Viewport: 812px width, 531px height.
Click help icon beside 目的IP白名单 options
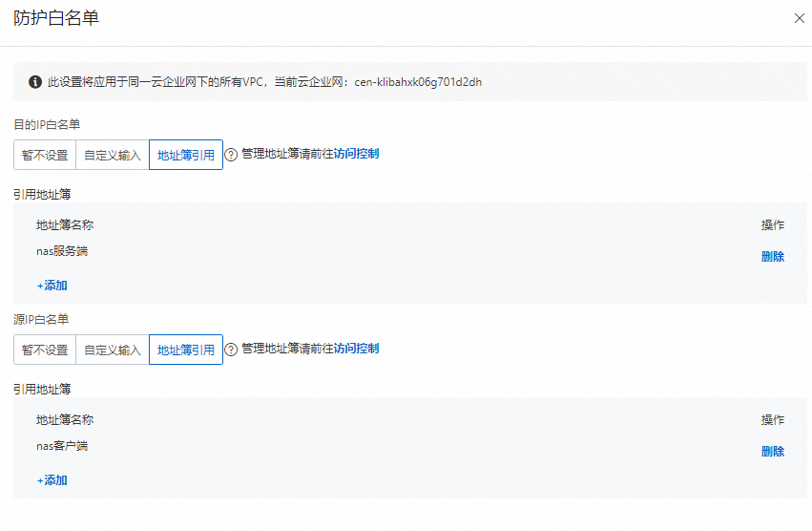point(231,155)
